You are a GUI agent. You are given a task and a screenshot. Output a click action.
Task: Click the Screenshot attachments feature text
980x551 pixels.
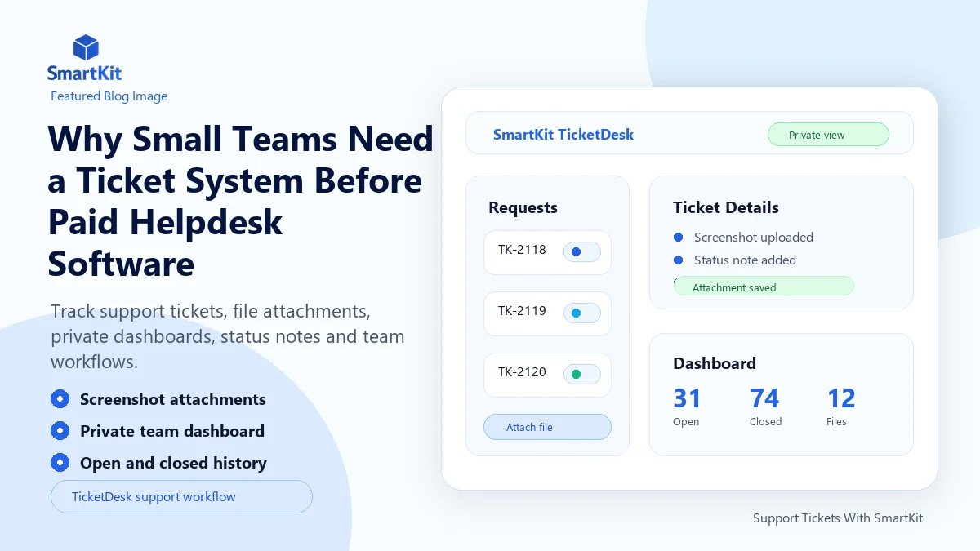pos(173,399)
